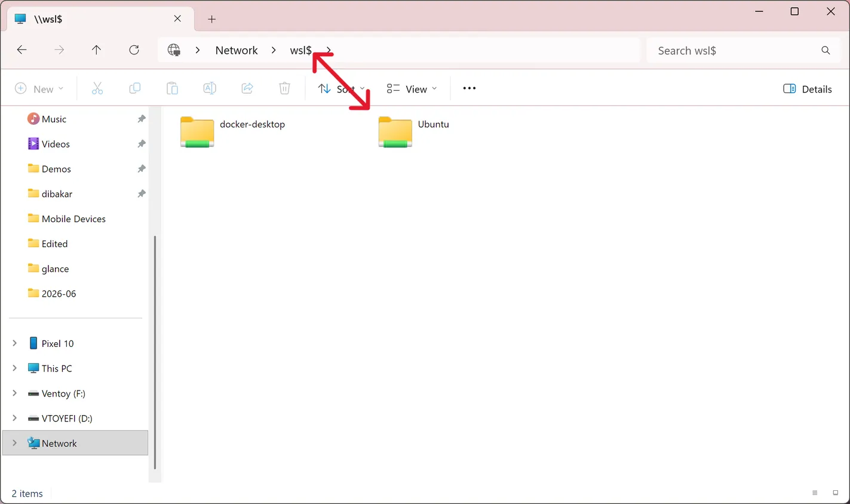The width and height of the screenshot is (850, 504).
Task: Switch to large thumbnails view icon in status bar
Action: (835, 493)
